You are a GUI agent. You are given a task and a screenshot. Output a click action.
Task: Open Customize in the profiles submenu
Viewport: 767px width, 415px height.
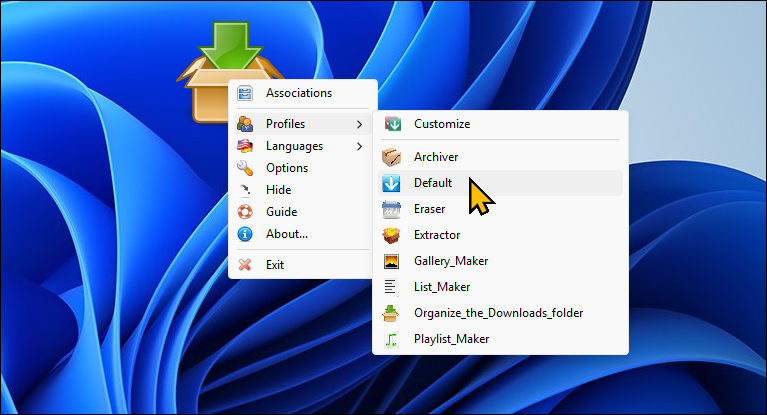pyautogui.click(x=441, y=124)
